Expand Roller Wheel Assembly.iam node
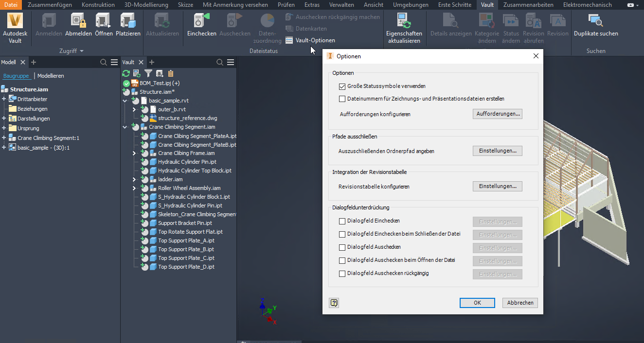The image size is (644, 343). (134, 188)
